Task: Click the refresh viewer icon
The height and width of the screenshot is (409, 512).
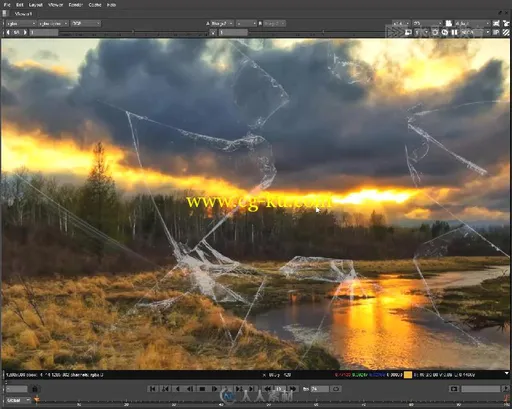Action: pos(435,32)
